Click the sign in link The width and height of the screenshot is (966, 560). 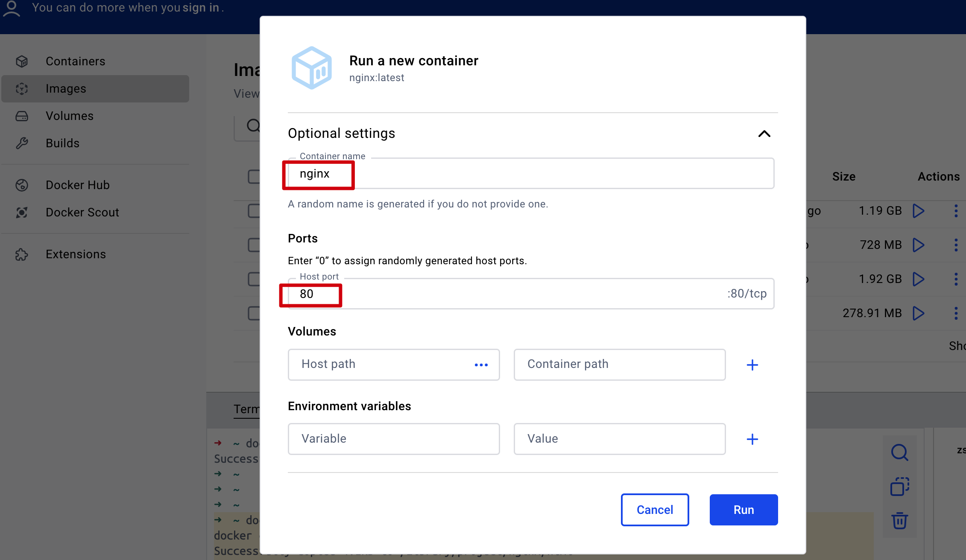[201, 8]
